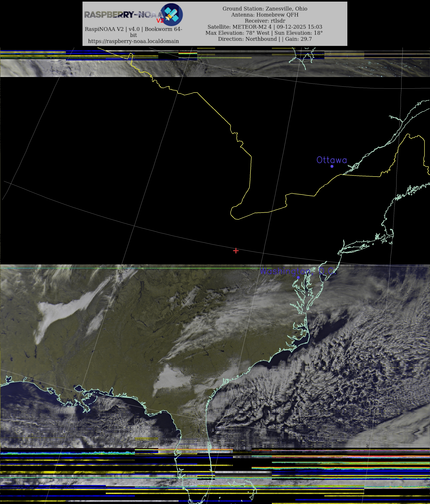Click the Max Elevation 78° West text

pyautogui.click(x=237, y=33)
